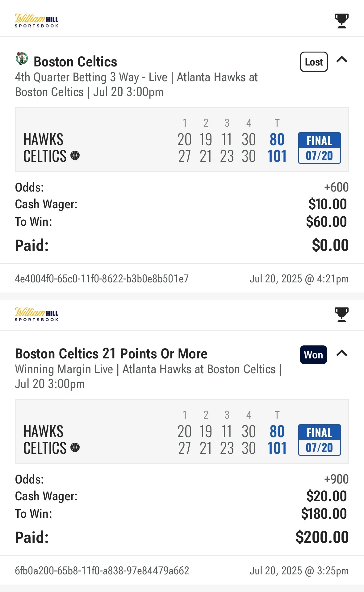Viewport: 364px width, 592px height.
Task: Tap the Celtics total score 101 in first scoreboard
Action: tap(277, 156)
